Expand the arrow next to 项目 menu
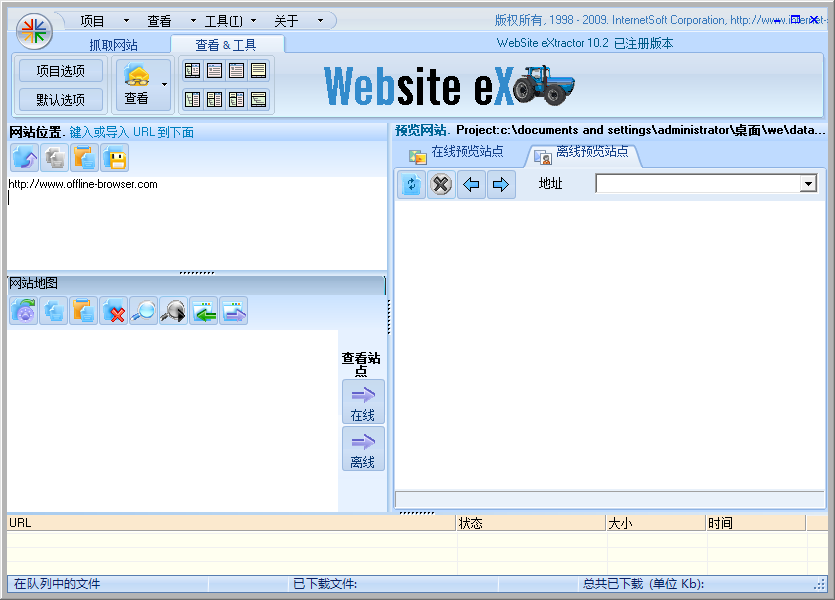Screen dimensions: 835x600 point(126,21)
